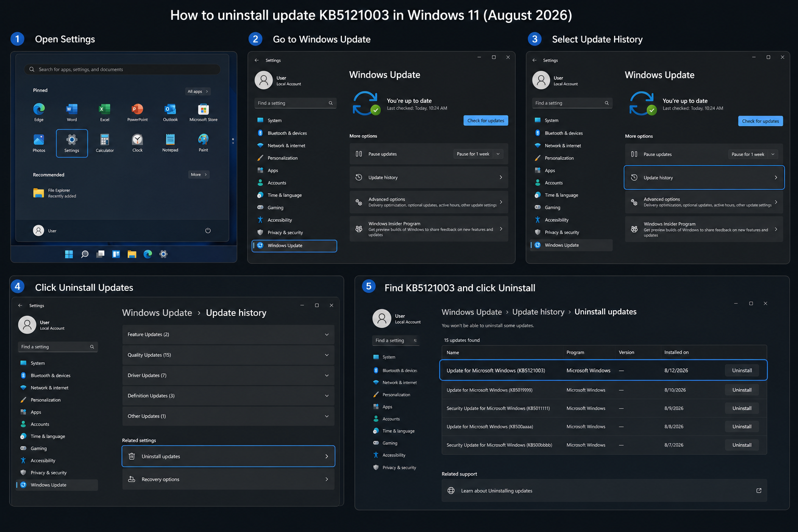Click More button next to Recommended
This screenshot has height=532, width=798.
click(x=198, y=175)
